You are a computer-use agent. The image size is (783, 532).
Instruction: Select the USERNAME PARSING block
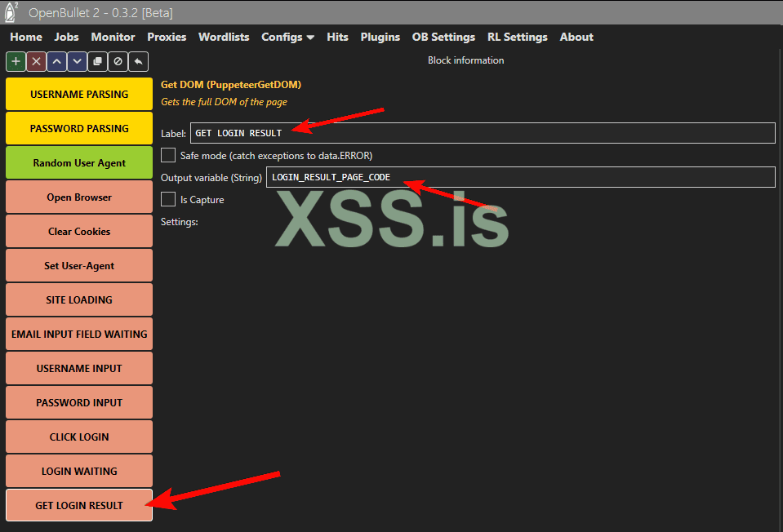pos(79,94)
